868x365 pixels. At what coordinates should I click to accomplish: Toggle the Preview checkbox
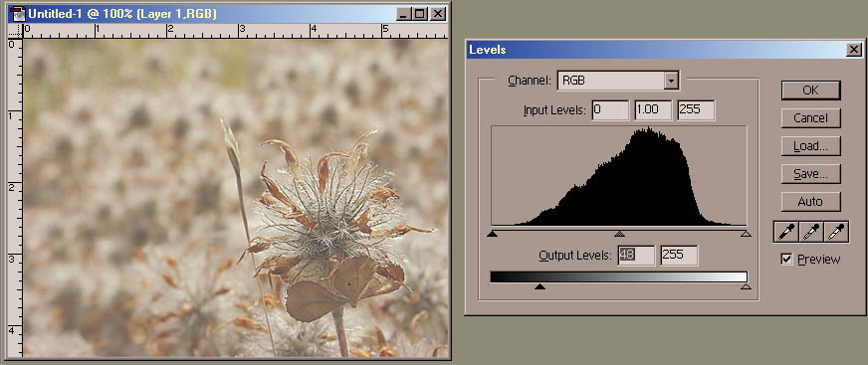[786, 259]
